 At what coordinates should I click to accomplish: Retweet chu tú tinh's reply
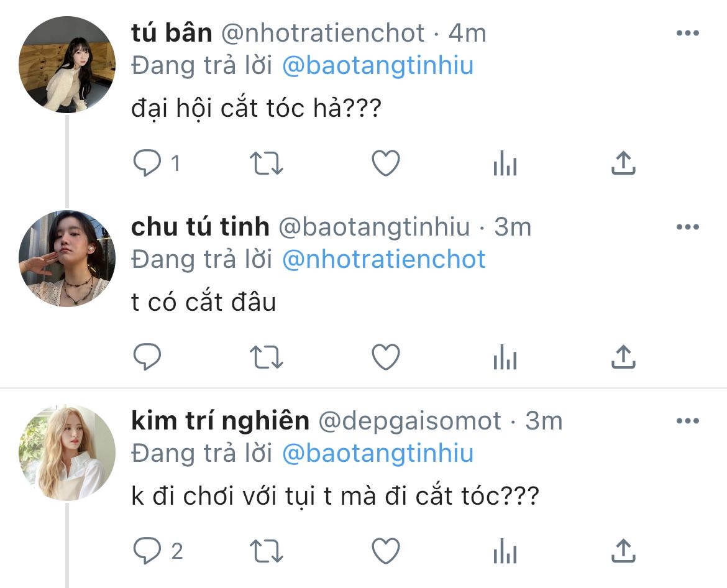pos(266,357)
